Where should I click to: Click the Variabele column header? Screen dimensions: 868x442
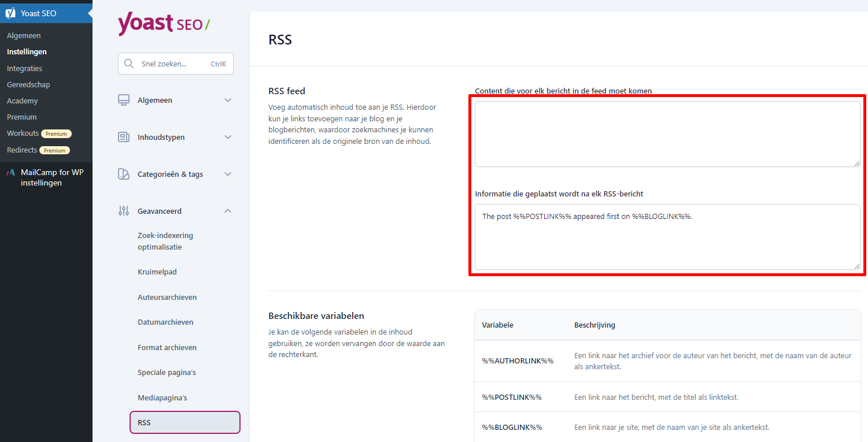(497, 325)
